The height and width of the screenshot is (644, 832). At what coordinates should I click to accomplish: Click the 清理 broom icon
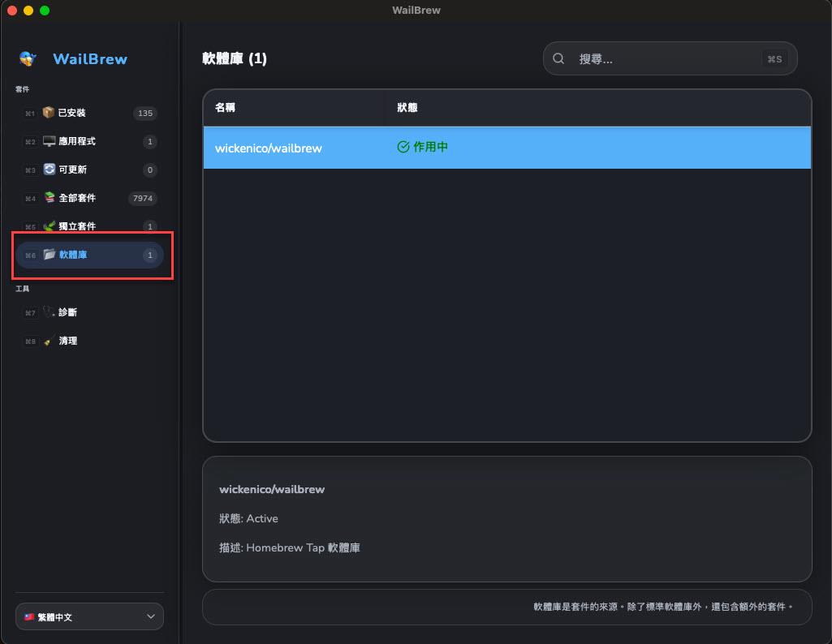[49, 341]
